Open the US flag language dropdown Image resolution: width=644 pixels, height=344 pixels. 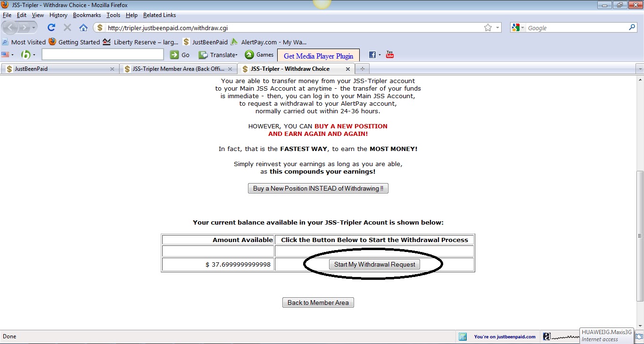click(8, 55)
